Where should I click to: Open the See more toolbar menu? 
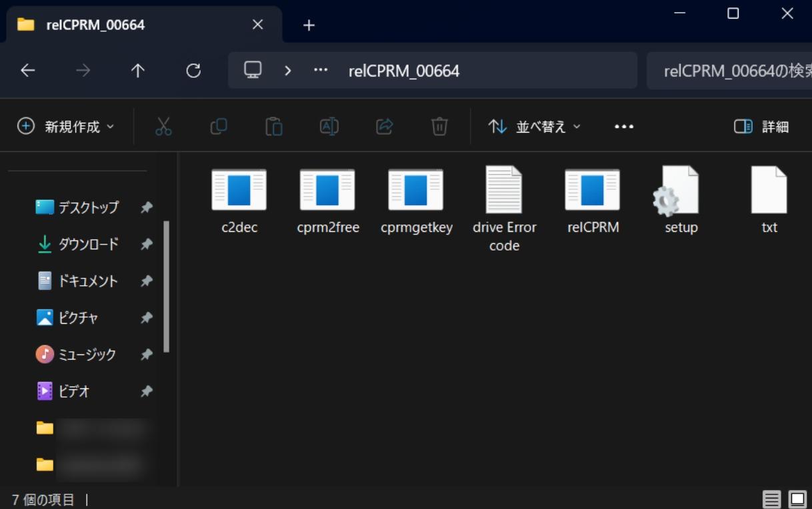(x=624, y=127)
